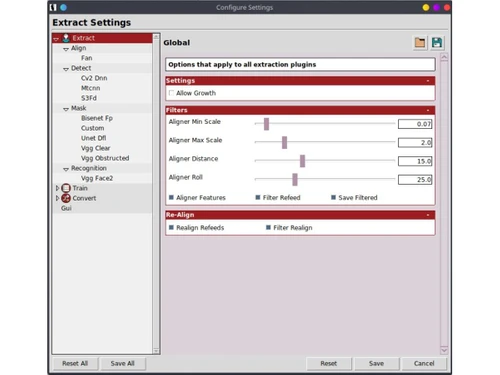
Task: Open Vgg Clear mask settings
Action: (x=95, y=148)
